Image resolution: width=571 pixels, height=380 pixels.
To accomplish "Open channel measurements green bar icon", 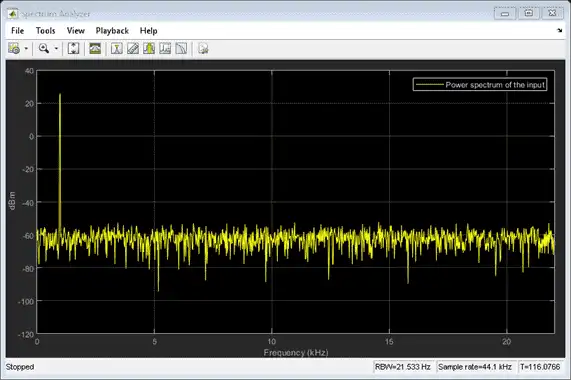I will [149, 48].
